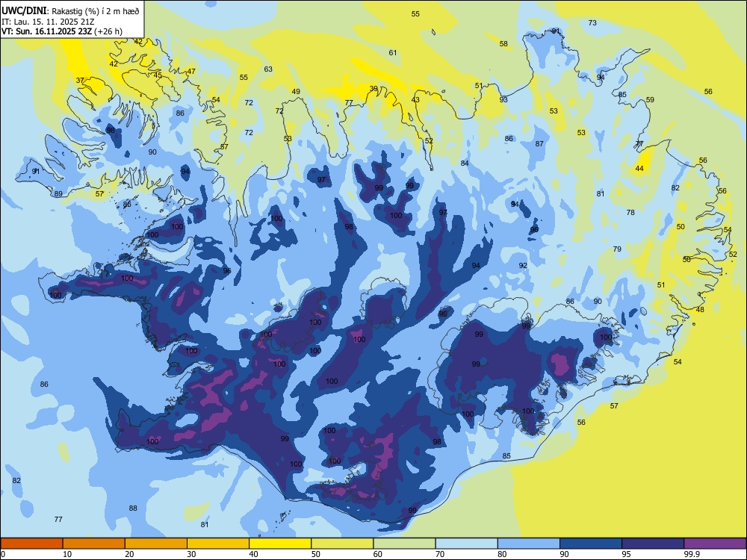Click the humidity value 88 on the map

(133, 508)
